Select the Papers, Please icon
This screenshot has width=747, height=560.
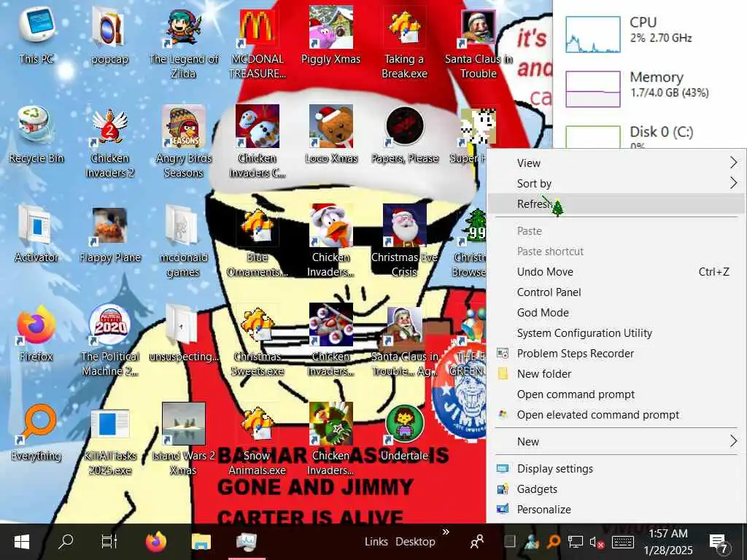coord(404,135)
